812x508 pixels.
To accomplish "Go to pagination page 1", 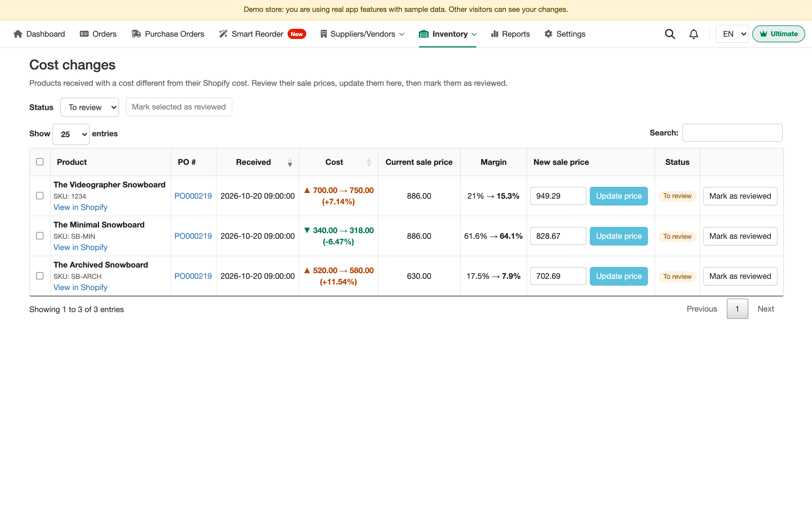I will pyautogui.click(x=737, y=309).
